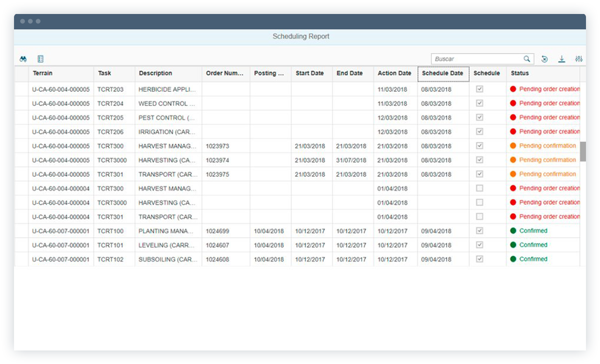Click the red status dot on TCRT203 row

click(x=513, y=89)
